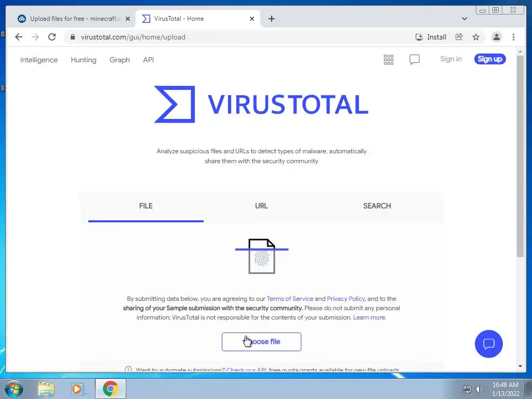Viewport: 532px width, 399px height.
Task: Open the Terms of Service link
Action: point(290,299)
